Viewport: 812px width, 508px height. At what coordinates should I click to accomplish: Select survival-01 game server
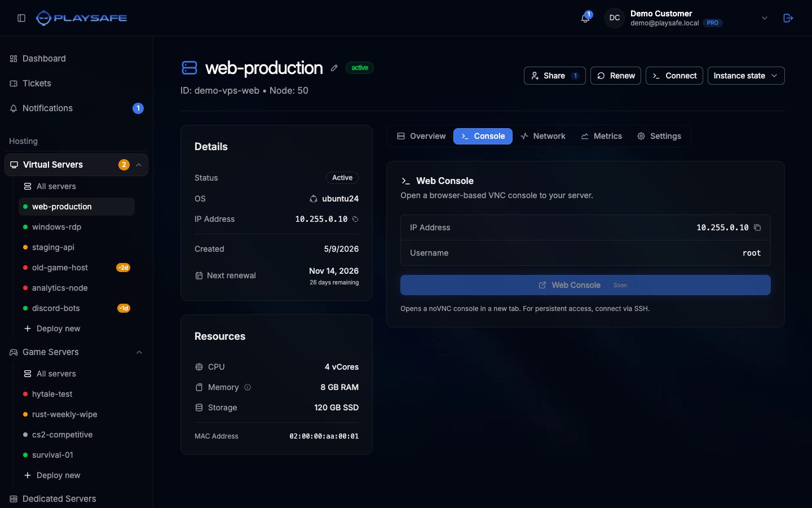(x=77, y=455)
